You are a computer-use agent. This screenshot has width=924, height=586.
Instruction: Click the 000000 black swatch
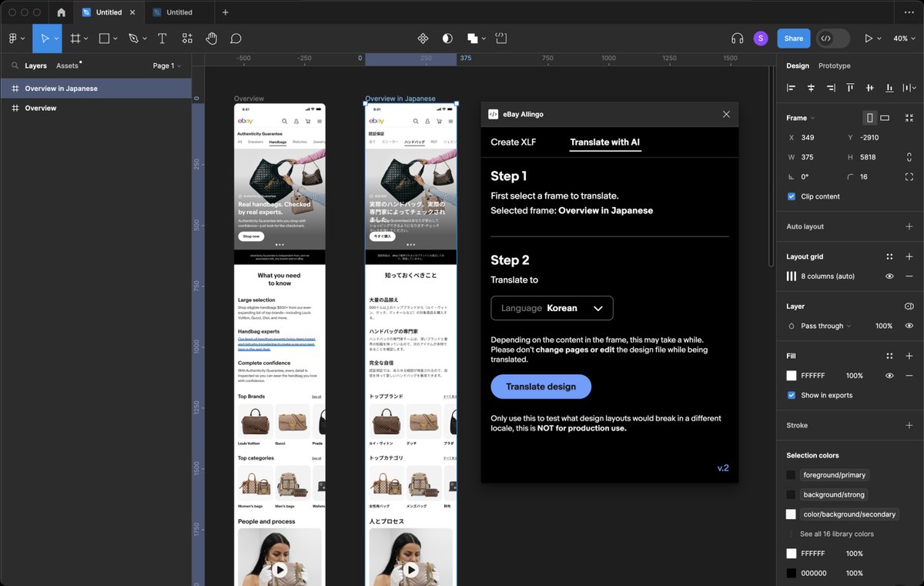tap(791, 573)
